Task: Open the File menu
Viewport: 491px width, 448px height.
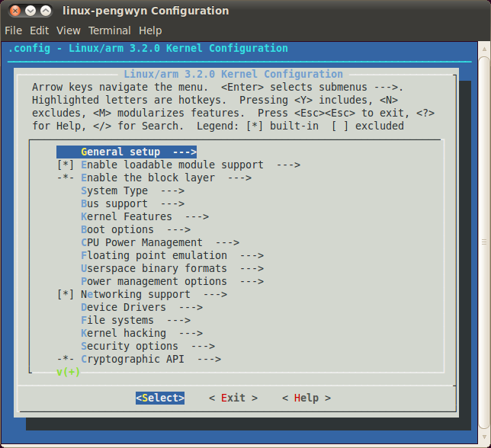Action: 14,30
